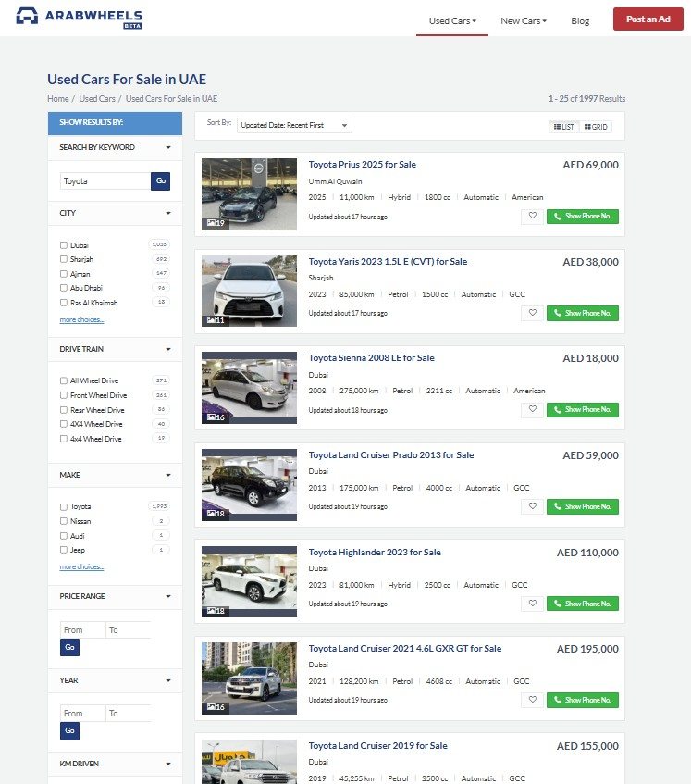Open Toyota Land Cruiser 2019 listing title
691x784 pixels.
(377, 745)
